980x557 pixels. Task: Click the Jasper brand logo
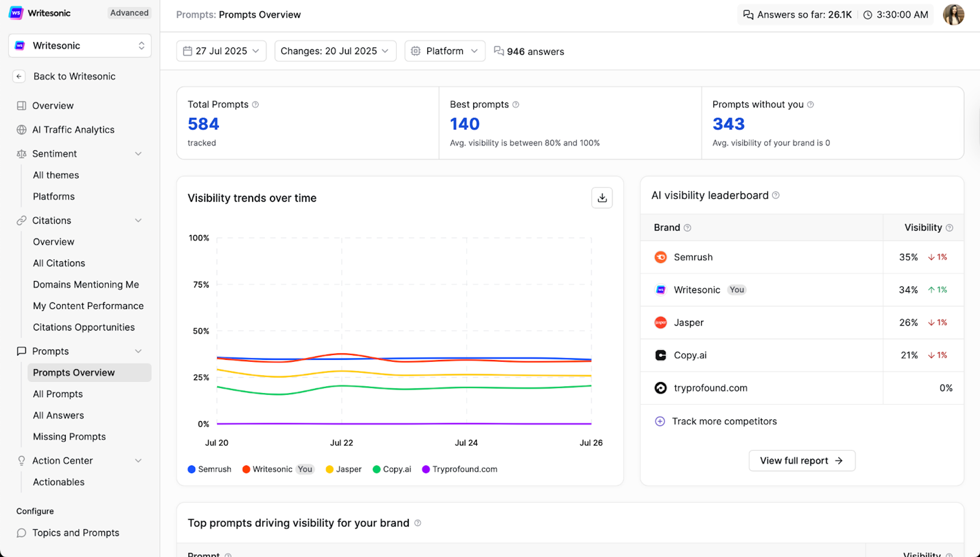pos(660,323)
